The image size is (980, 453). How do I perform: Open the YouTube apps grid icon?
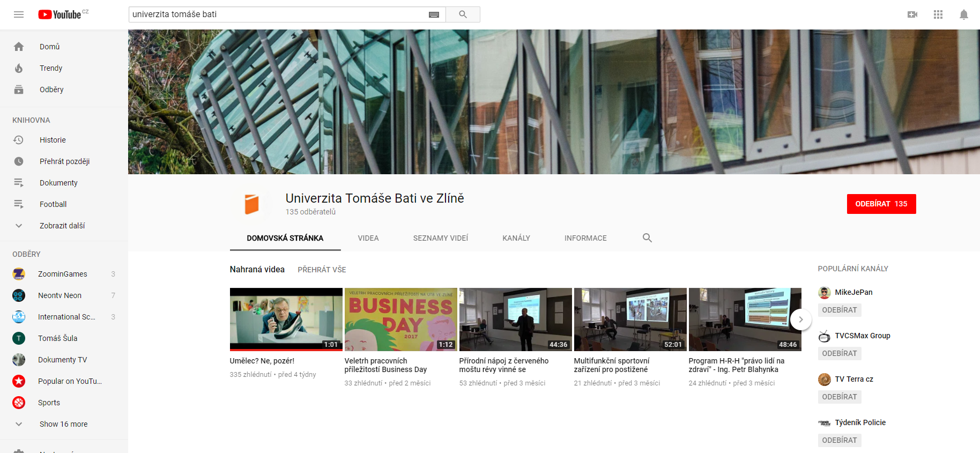938,14
